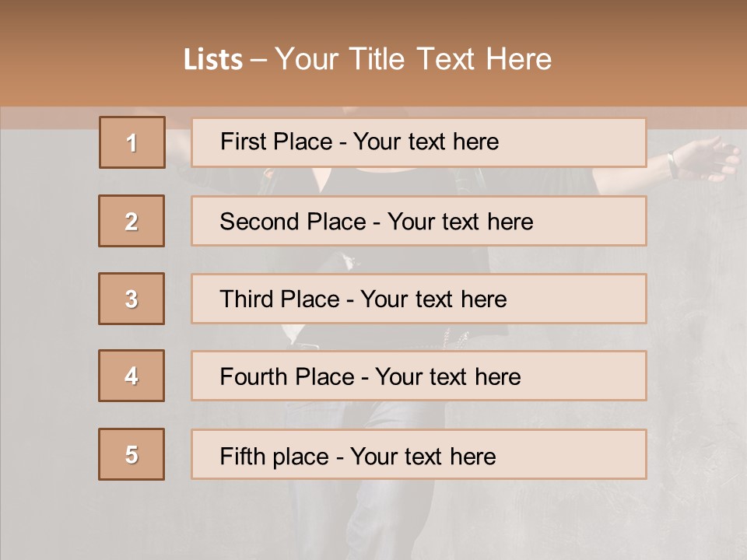
Task: Select the Your Title Text Here text
Action: pos(413,60)
